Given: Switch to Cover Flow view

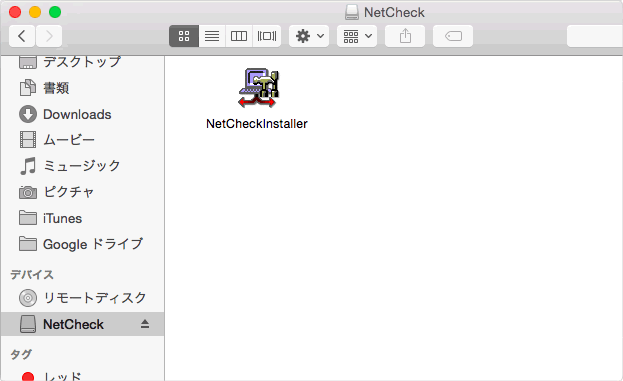Looking at the screenshot, I should (x=267, y=36).
